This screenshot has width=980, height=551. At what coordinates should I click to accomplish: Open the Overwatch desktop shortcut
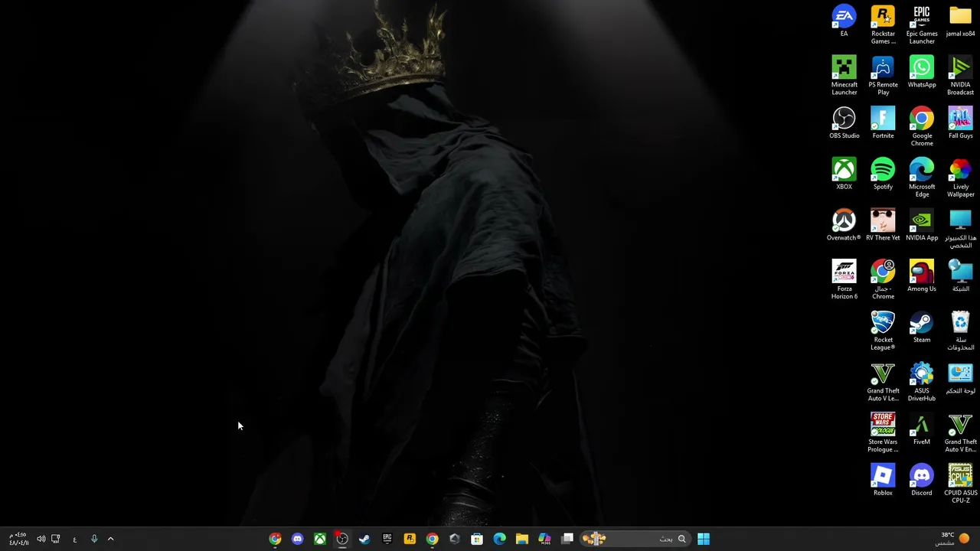click(x=844, y=225)
